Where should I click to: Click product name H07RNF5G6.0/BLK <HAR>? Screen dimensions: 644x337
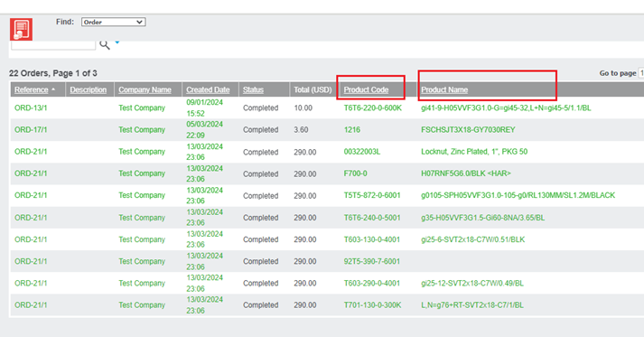point(466,173)
